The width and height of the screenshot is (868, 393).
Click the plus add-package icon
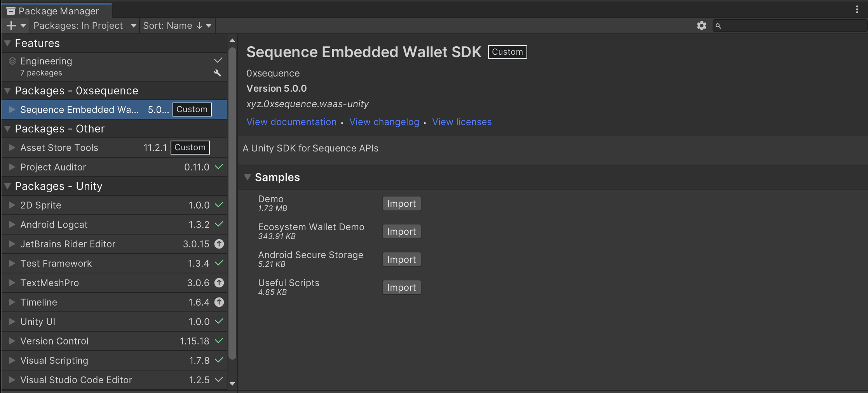pyautogui.click(x=11, y=26)
